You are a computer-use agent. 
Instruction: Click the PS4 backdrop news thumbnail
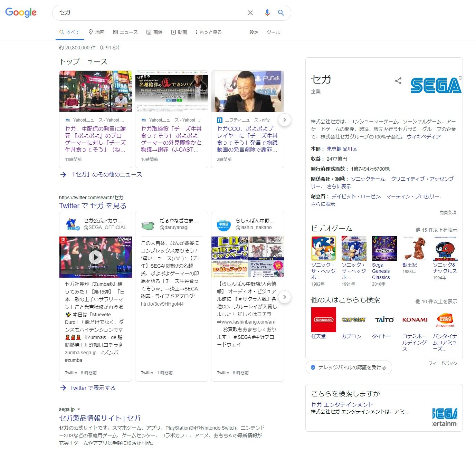coord(248,92)
